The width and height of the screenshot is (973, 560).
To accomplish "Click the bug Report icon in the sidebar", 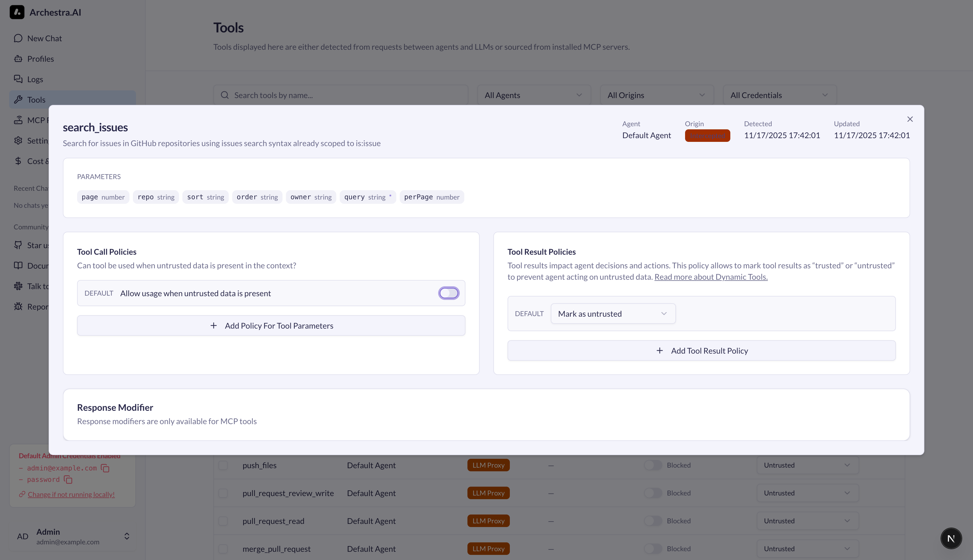I will (18, 306).
